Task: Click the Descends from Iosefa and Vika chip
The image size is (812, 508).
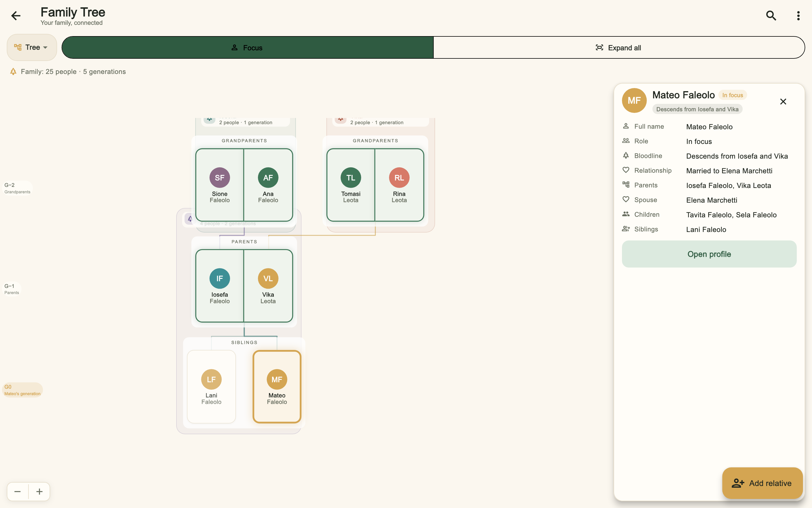Action: point(697,109)
